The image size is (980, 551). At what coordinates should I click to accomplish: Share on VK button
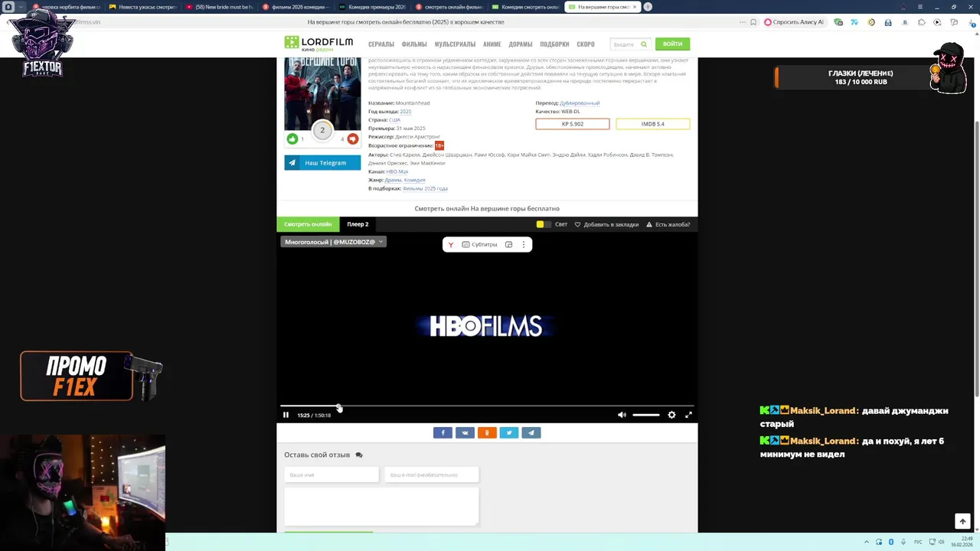(465, 432)
